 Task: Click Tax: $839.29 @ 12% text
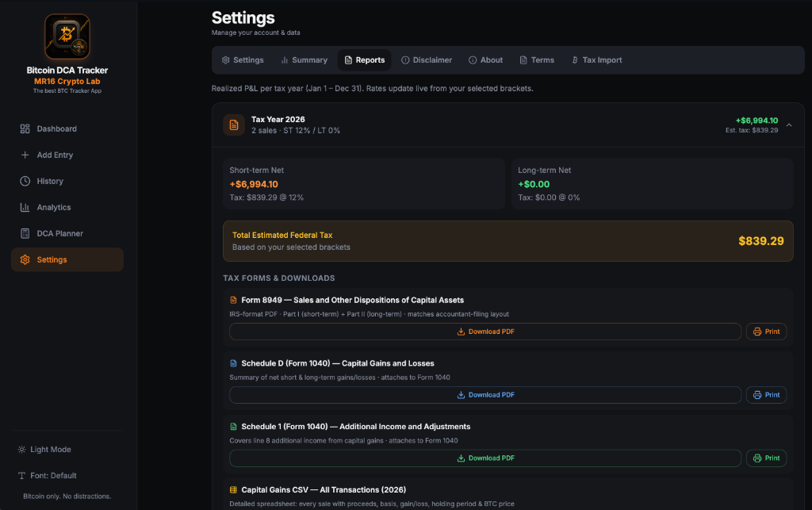coord(266,197)
